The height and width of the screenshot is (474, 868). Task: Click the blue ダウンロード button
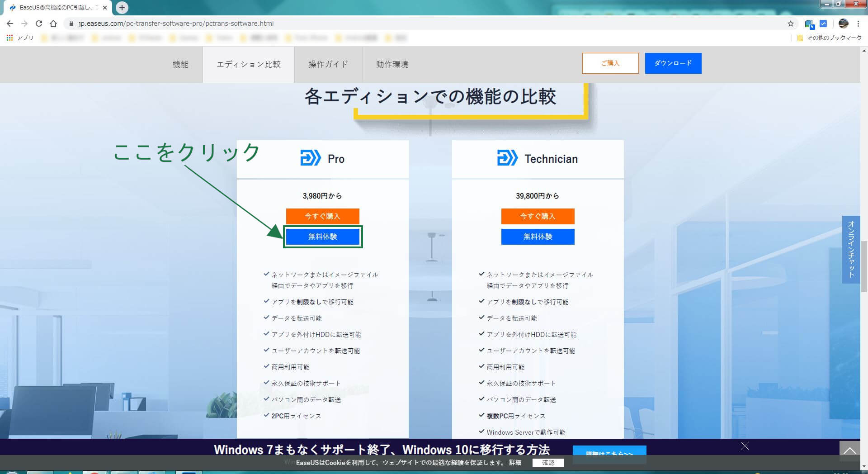[x=673, y=63]
